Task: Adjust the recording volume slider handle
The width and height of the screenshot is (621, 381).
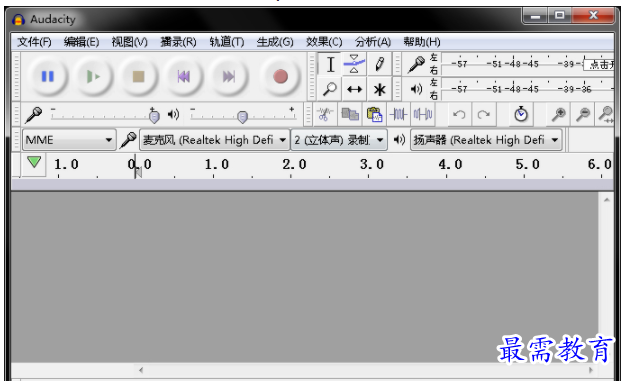Action: pyautogui.click(x=154, y=116)
